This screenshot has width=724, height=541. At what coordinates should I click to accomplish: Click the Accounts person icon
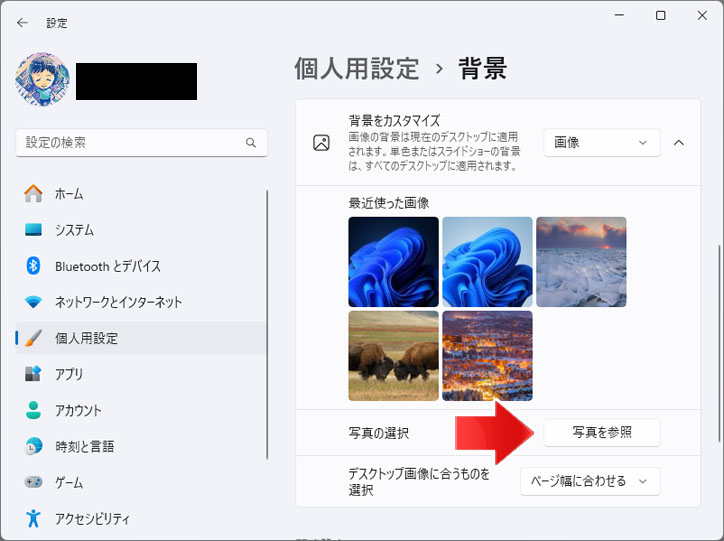pos(33,410)
